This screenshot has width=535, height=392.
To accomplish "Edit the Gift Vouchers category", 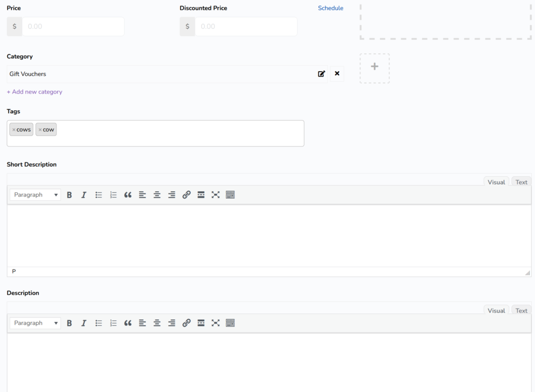I will pyautogui.click(x=321, y=74).
